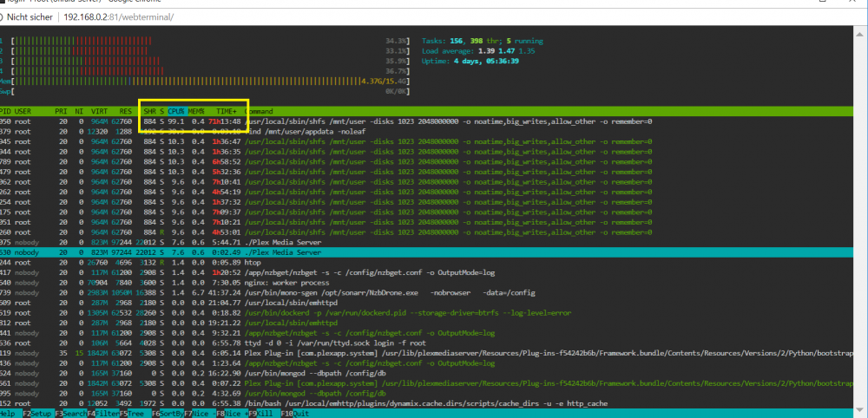Click the USER column header
868x418 pixels.
[23, 111]
